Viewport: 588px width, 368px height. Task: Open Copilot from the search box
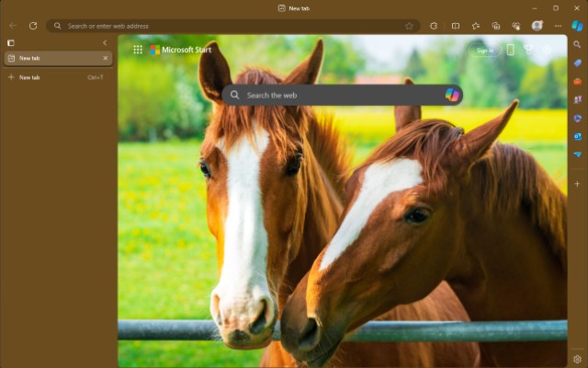(452, 95)
